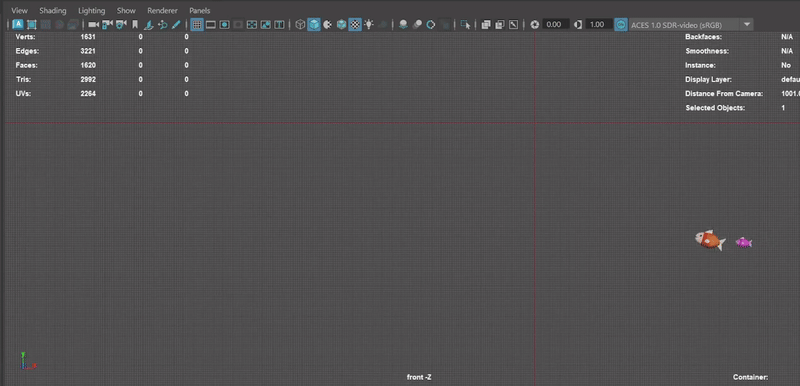Click the X-Ray Active Components icon
800x386 pixels.
(x=499, y=24)
